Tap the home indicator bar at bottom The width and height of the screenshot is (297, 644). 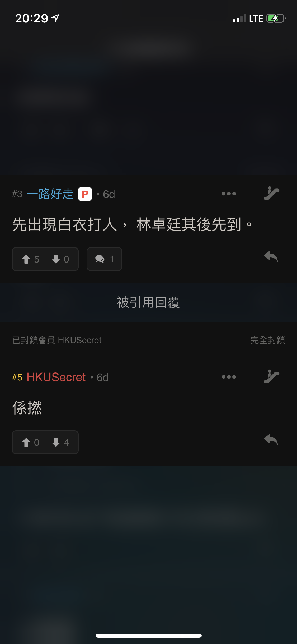tap(149, 636)
